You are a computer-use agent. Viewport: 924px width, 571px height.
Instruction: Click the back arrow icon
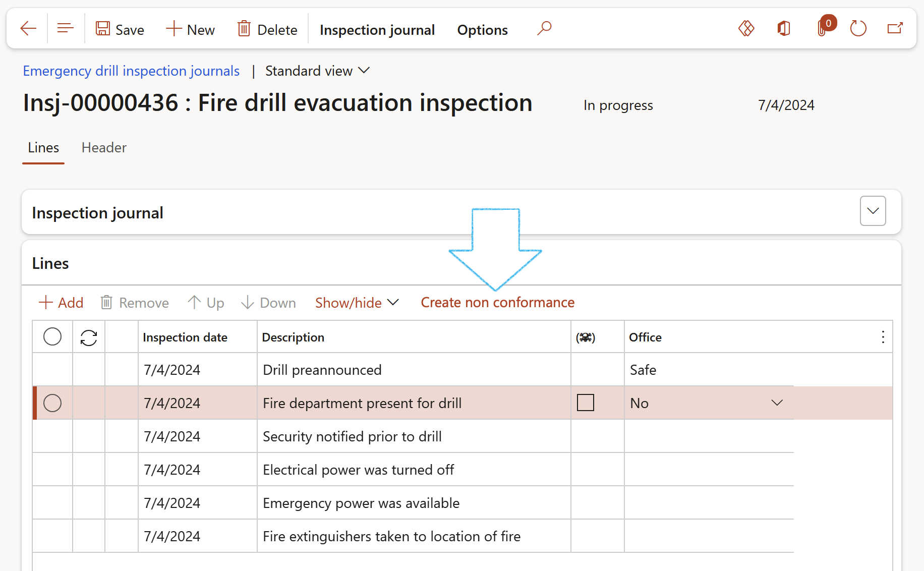click(28, 29)
